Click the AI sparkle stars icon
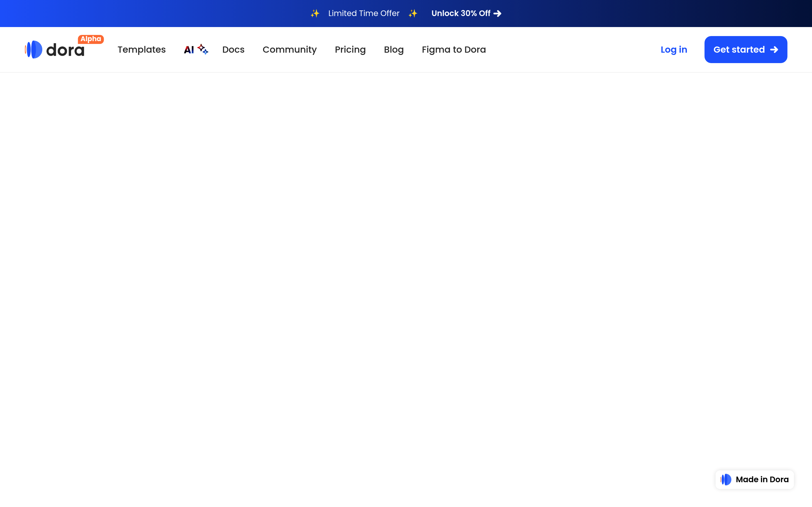The image size is (812, 507). (x=203, y=49)
